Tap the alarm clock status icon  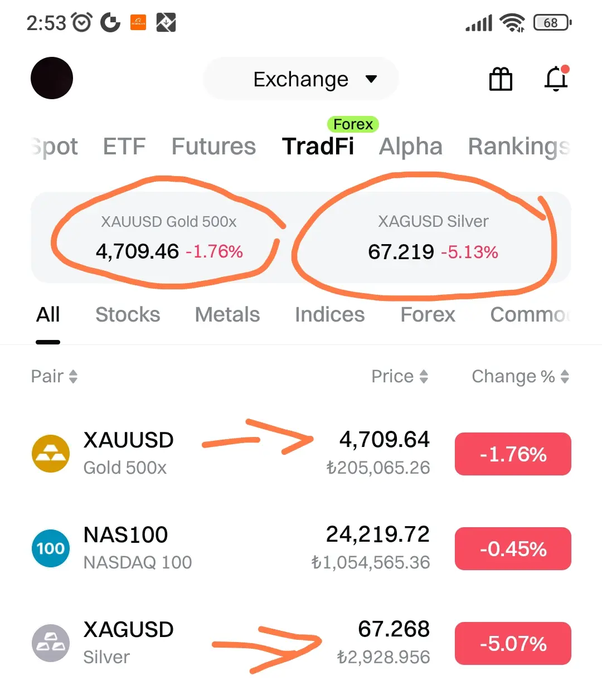pyautogui.click(x=82, y=23)
